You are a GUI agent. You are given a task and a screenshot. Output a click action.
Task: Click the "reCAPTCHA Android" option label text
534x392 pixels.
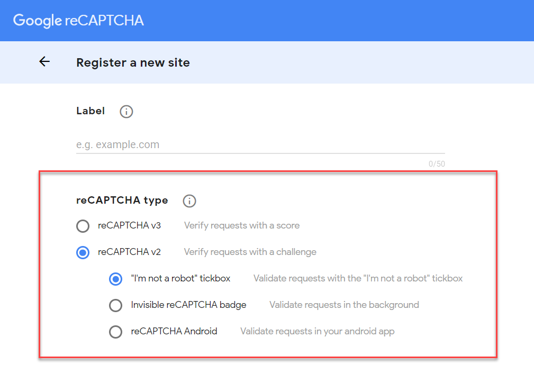174,332
